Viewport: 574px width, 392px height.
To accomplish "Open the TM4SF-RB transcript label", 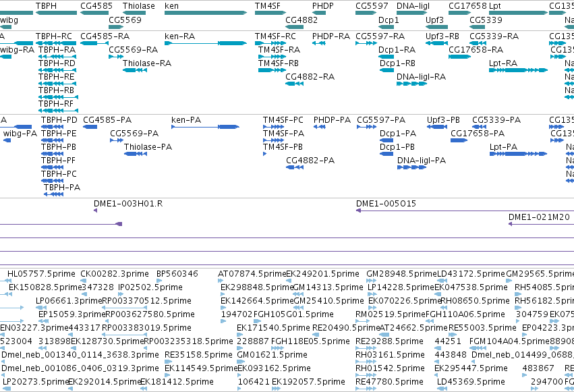I will coord(278,63).
